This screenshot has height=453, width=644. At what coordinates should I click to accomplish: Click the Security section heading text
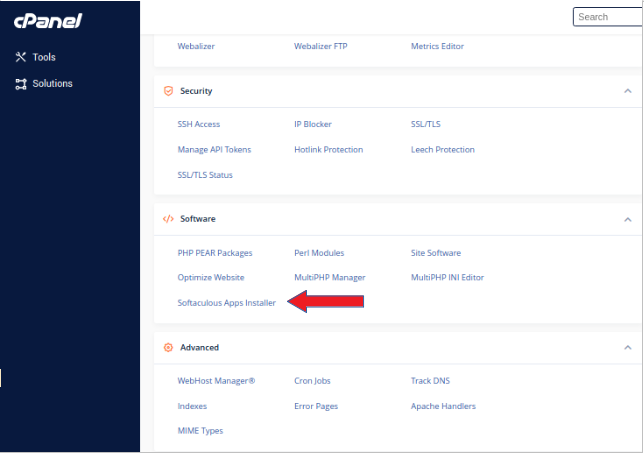(196, 91)
